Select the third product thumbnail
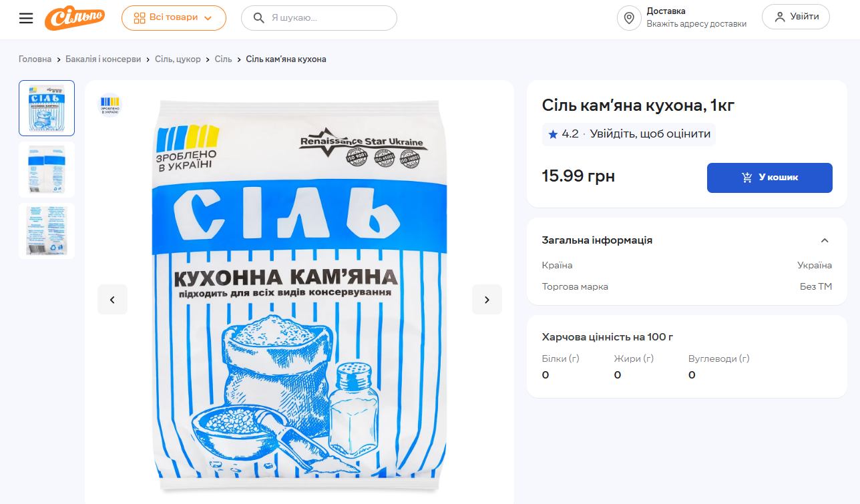Image resolution: width=860 pixels, height=504 pixels. (47, 231)
